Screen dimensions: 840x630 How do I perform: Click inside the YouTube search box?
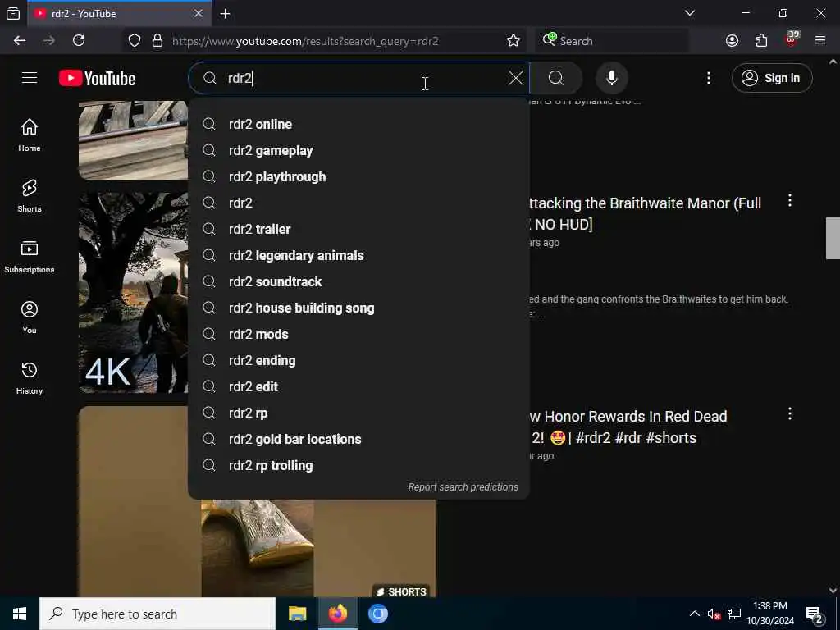click(x=359, y=78)
